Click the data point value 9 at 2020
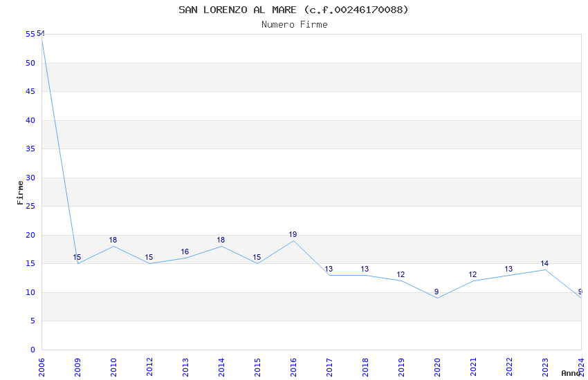 tap(437, 292)
